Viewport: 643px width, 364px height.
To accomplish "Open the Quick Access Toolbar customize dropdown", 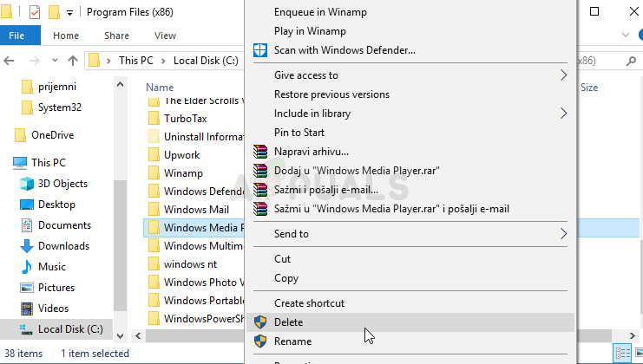I will 70,13.
